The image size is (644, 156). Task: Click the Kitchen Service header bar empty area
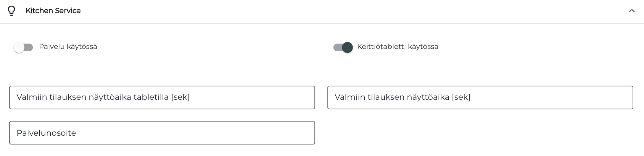[x=343, y=11]
